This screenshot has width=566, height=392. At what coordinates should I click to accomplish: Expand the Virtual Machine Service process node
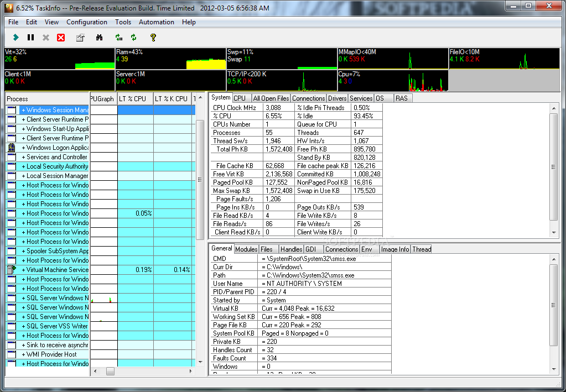[23, 269]
